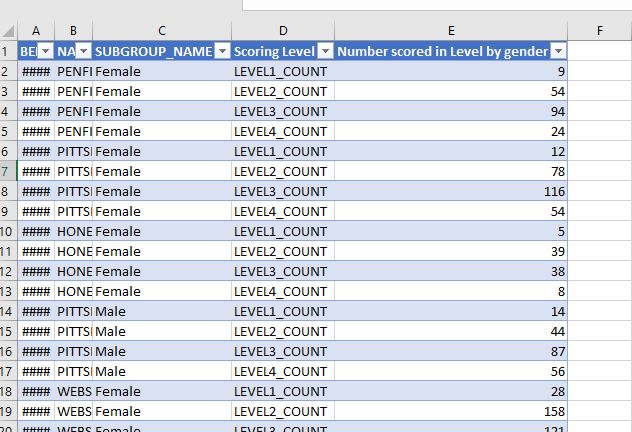This screenshot has width=632, height=432.
Task: Click cell with value 28 in row 18
Action: click(451, 391)
